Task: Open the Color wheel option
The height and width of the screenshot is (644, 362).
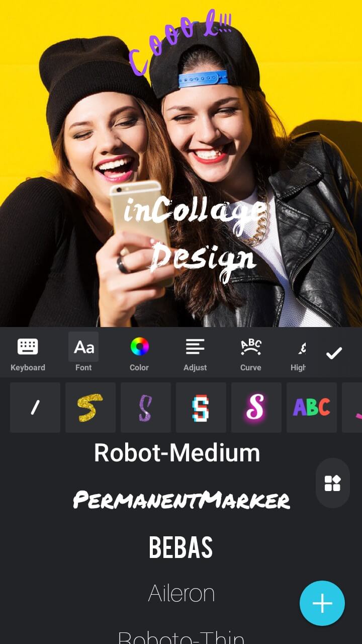Action: click(x=139, y=354)
